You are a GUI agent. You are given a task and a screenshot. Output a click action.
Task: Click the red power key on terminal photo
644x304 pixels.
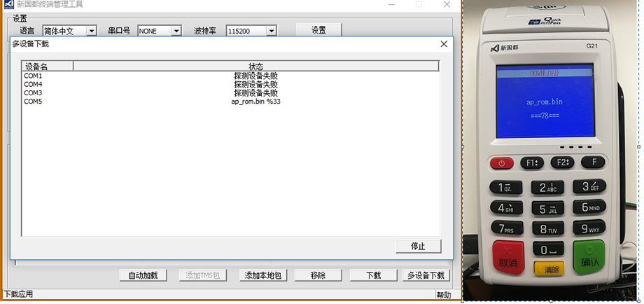pyautogui.click(x=500, y=163)
